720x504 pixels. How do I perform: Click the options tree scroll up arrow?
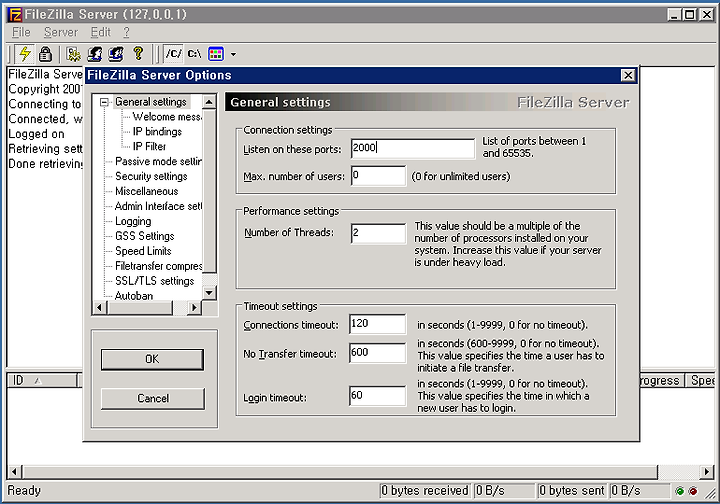(x=209, y=102)
